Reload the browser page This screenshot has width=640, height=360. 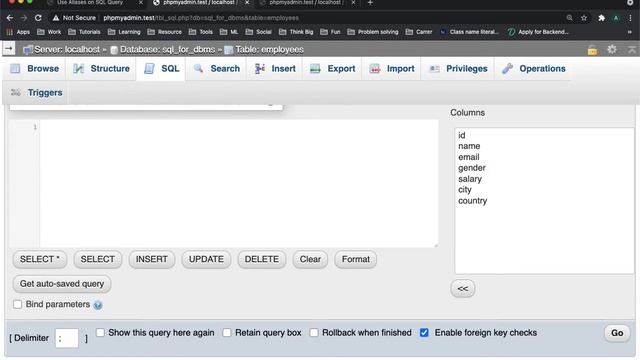(x=38, y=18)
